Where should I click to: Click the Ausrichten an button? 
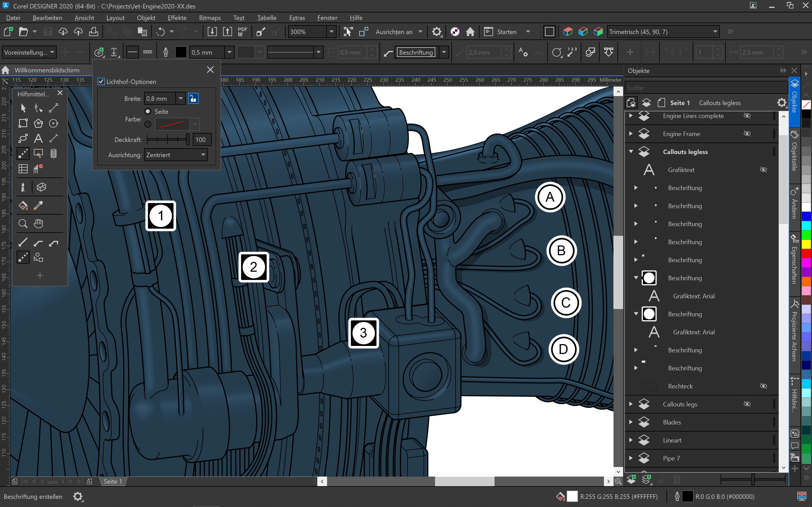pos(394,32)
